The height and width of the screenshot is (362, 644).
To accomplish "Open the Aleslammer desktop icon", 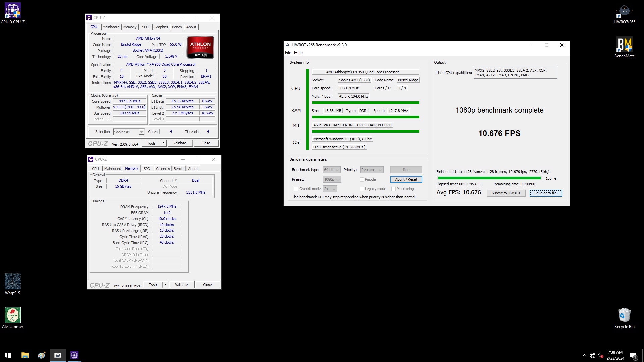I will (13, 318).
